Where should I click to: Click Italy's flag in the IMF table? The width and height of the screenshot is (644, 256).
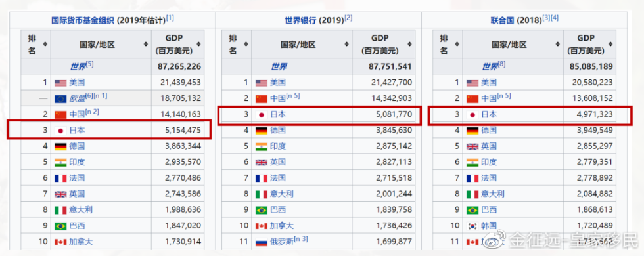60,210
